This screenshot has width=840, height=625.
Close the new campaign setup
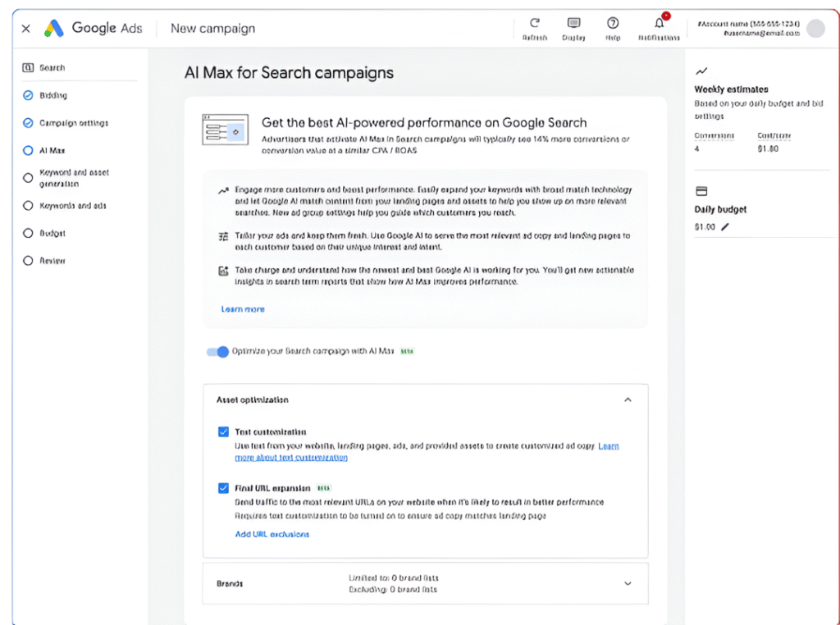[25, 29]
